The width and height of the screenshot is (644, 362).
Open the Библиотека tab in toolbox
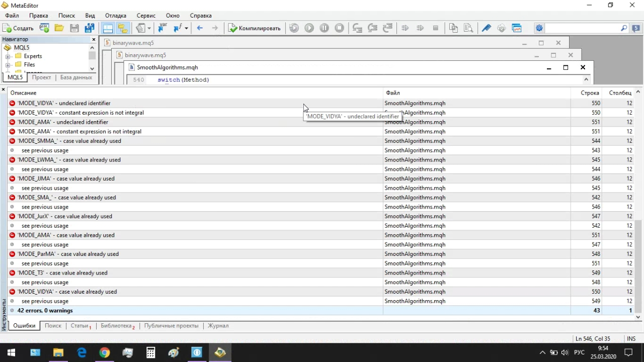tap(118, 326)
